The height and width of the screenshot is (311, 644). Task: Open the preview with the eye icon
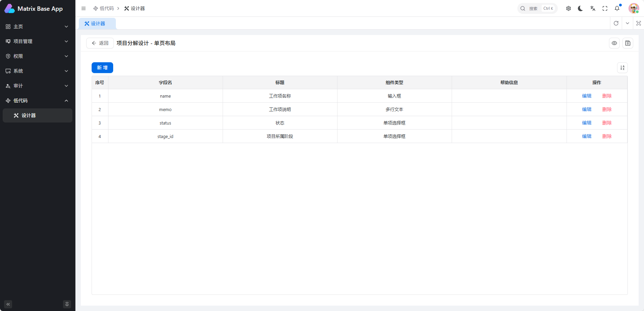(614, 43)
